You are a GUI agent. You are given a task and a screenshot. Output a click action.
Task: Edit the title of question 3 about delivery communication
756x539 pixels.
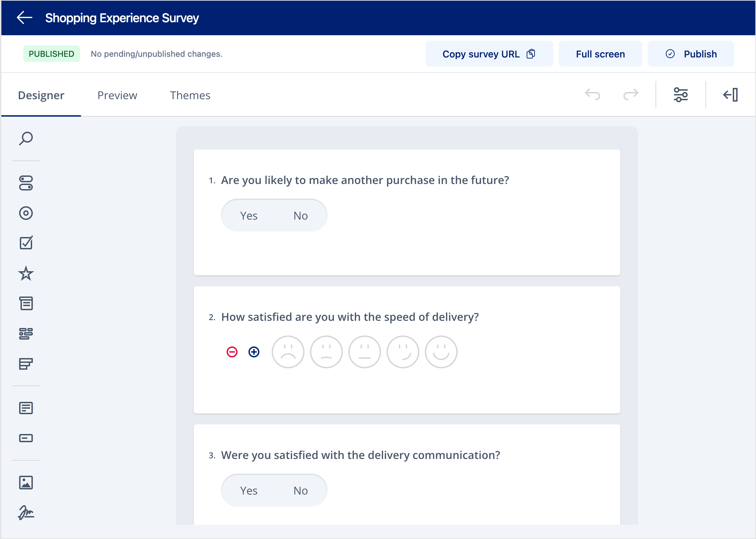pos(361,455)
